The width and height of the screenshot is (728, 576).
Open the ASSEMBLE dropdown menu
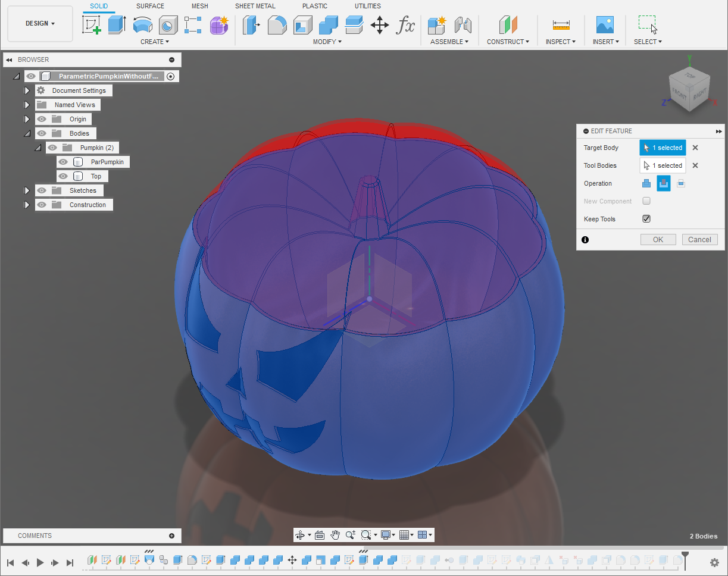pos(449,42)
